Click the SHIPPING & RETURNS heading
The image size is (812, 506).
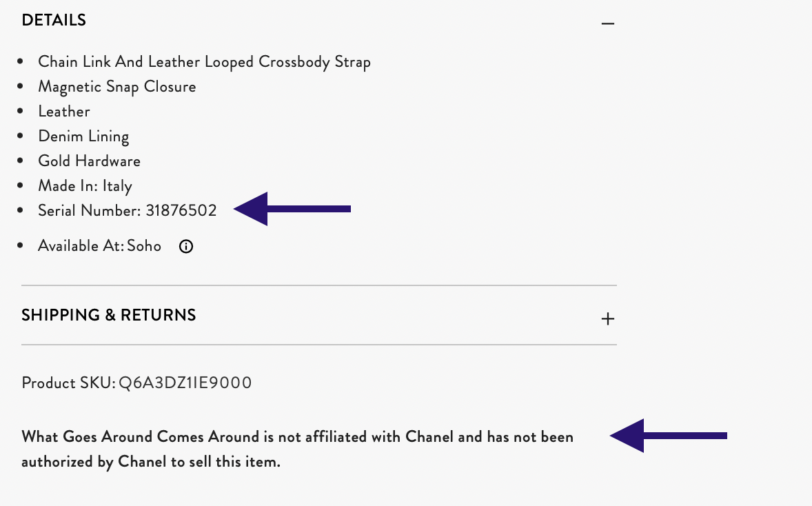pyautogui.click(x=109, y=316)
